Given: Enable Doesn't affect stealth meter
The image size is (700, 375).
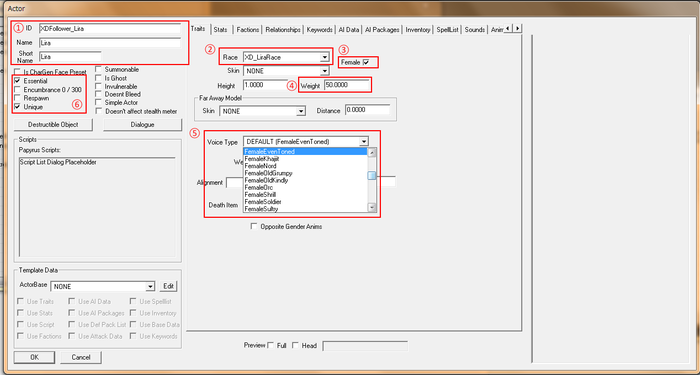Looking at the screenshot, I should click(x=99, y=111).
